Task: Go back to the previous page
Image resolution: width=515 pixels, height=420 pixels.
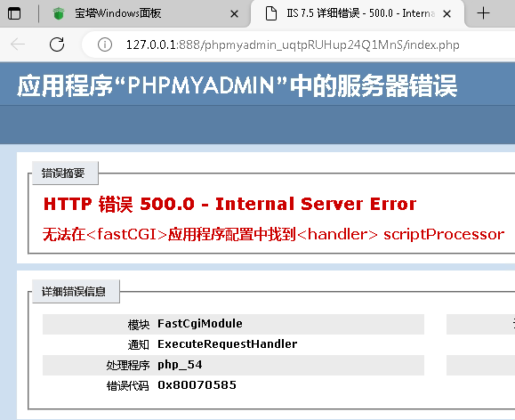Action: pos(18,44)
